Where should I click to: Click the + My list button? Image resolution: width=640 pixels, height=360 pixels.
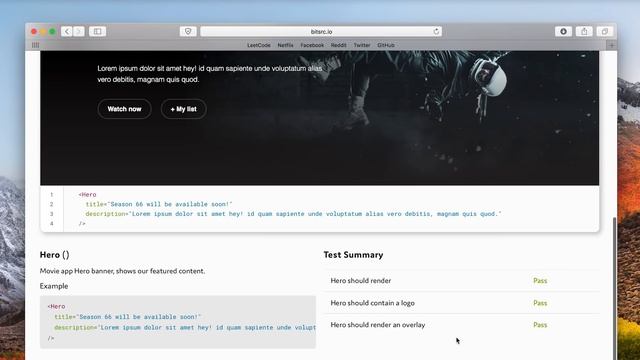click(x=184, y=109)
